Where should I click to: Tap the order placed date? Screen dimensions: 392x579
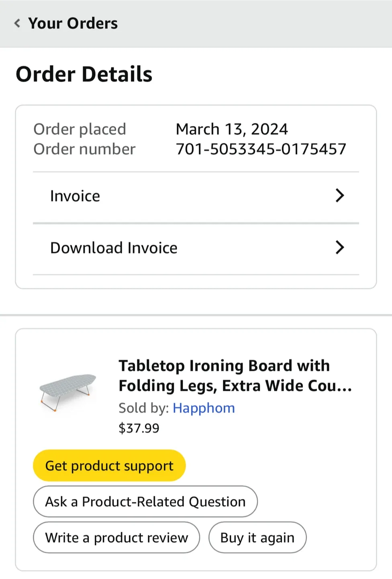(232, 129)
